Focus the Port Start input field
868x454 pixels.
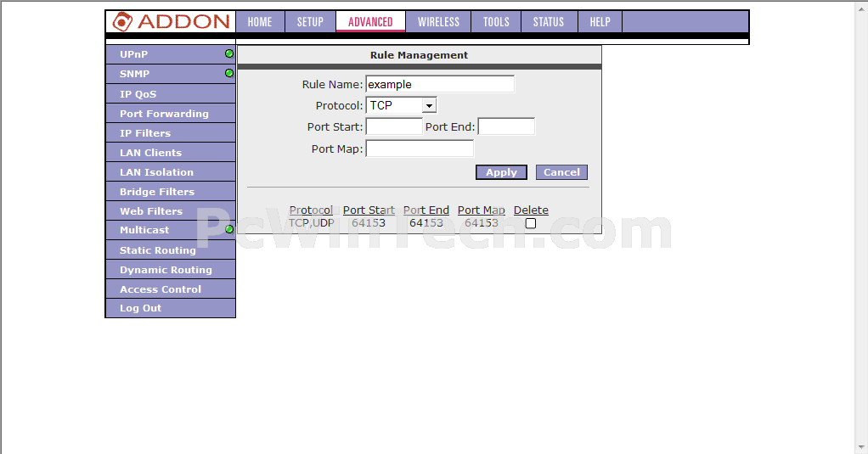394,126
